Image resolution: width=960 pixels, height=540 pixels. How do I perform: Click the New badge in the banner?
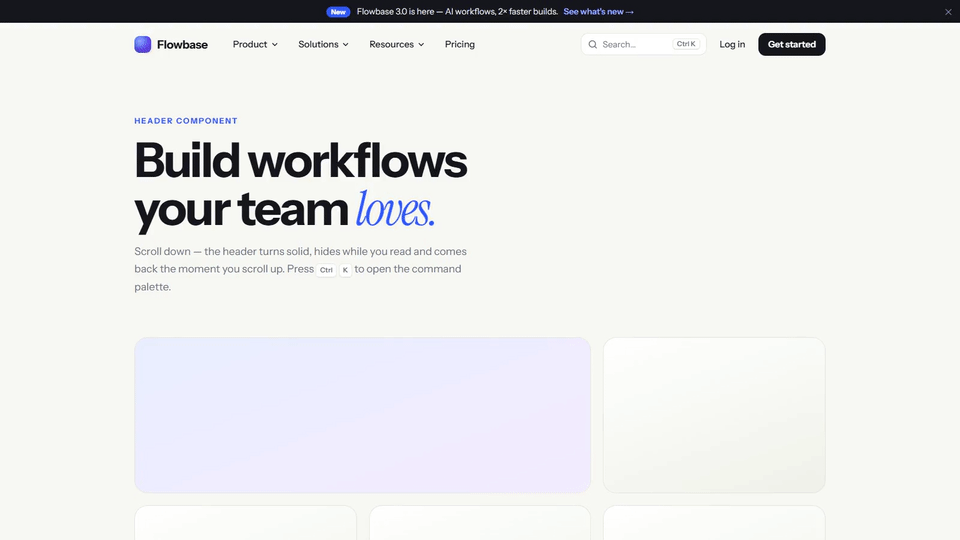tap(338, 12)
